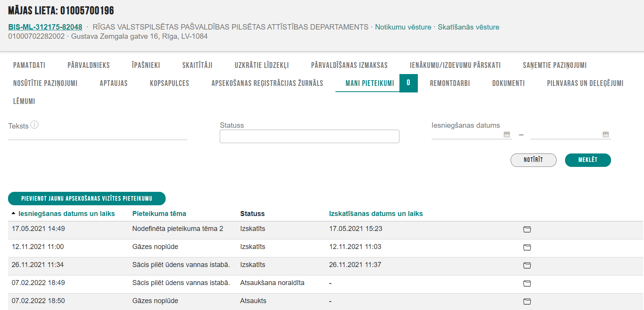The image size is (644, 310).
Task: Open the Lēmumi tab
Action: 24,101
